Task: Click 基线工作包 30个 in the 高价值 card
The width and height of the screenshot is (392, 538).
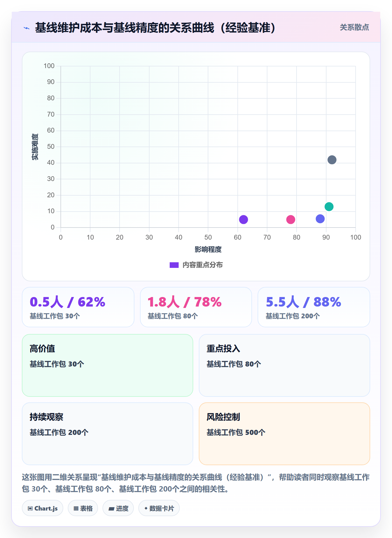Action: point(57,364)
